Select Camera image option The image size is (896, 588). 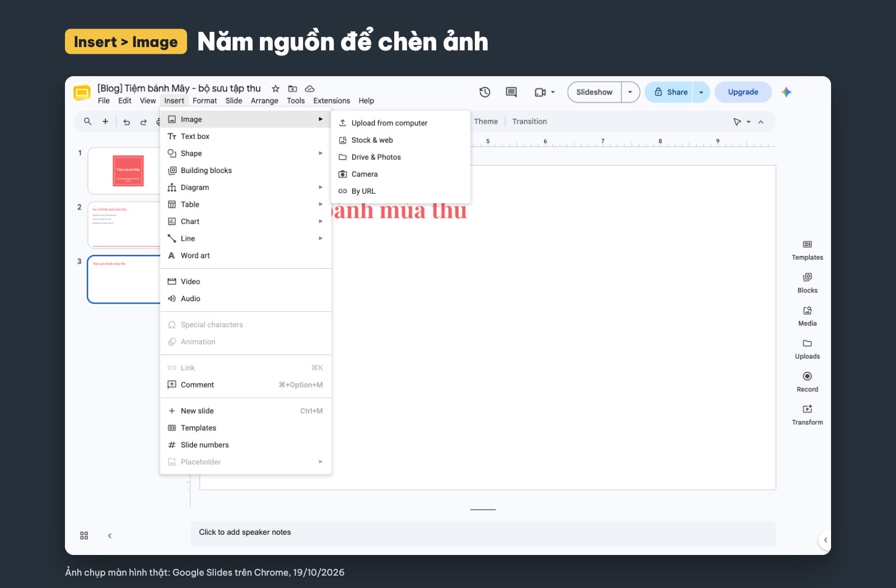[x=400, y=174]
